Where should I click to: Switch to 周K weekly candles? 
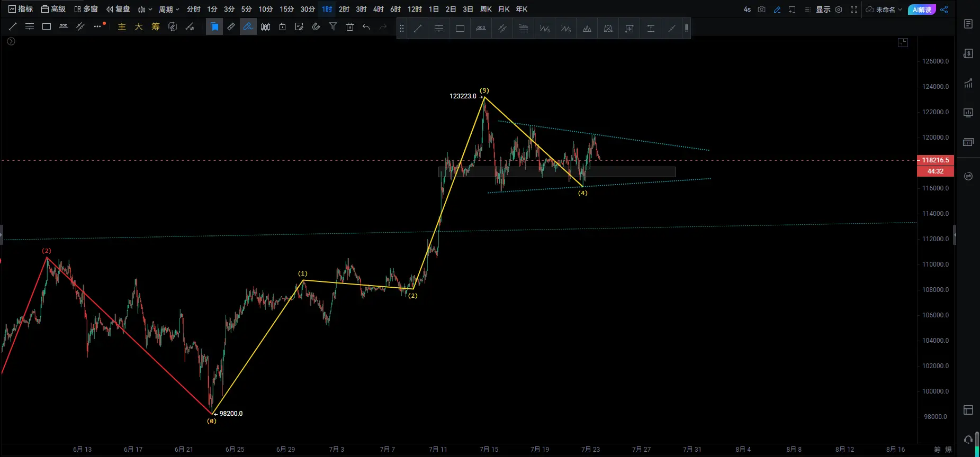[486, 9]
